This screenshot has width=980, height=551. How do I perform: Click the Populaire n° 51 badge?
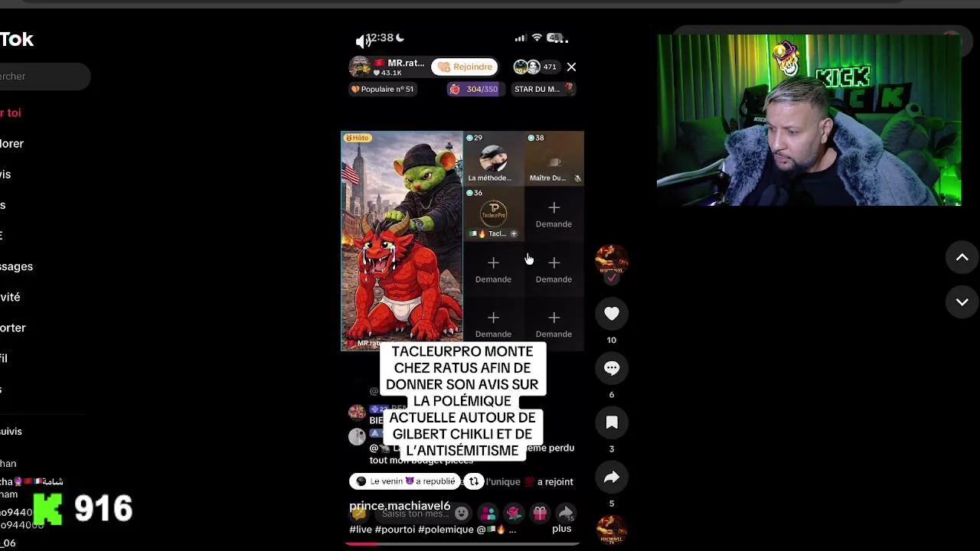(x=382, y=90)
